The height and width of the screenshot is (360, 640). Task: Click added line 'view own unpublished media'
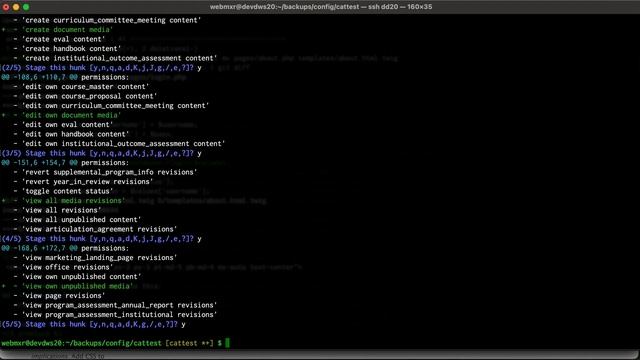click(67, 287)
